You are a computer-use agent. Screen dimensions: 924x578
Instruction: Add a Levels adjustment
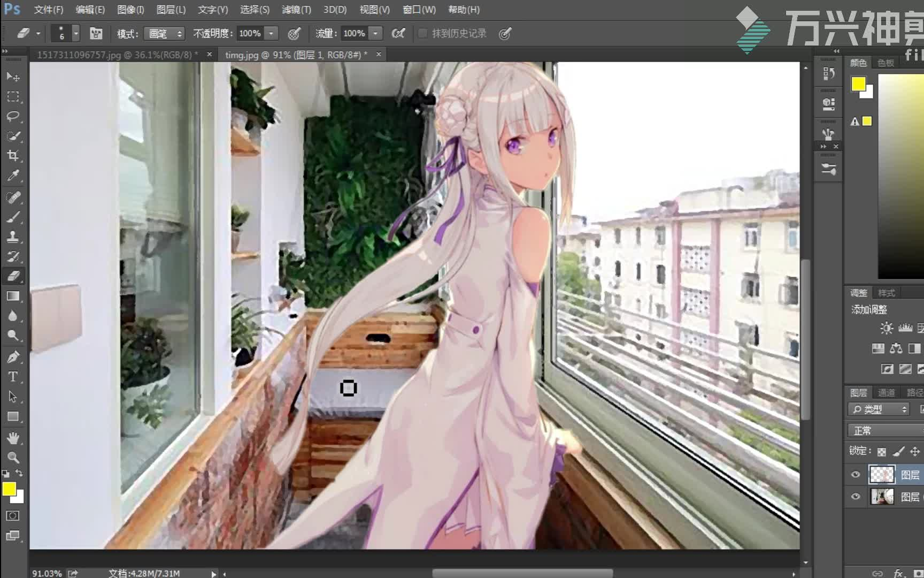[905, 328]
